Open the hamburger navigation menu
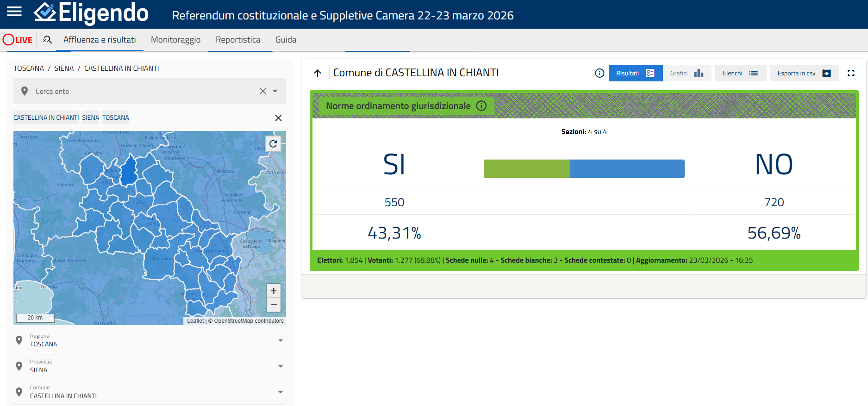The image size is (868, 406). 14,12
